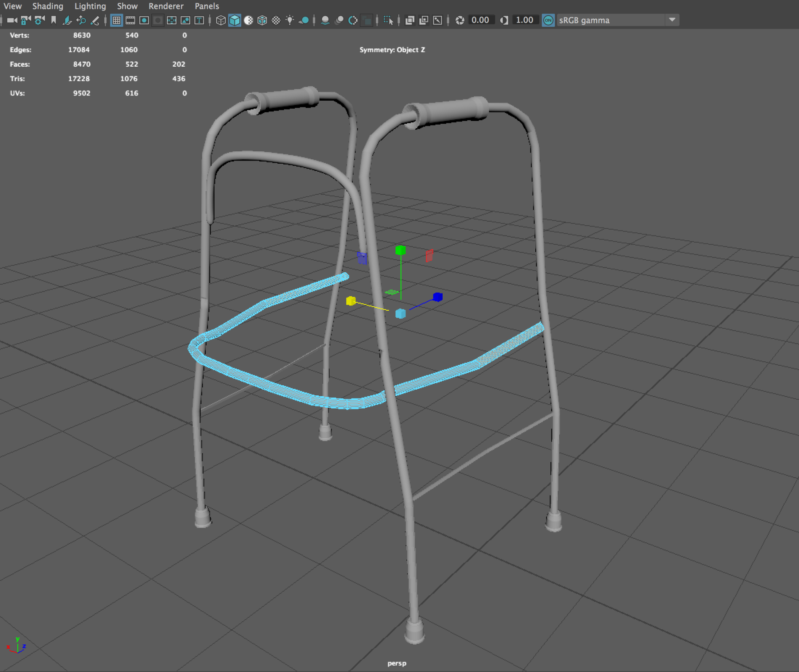Toggle the Shadows icon

click(x=304, y=20)
